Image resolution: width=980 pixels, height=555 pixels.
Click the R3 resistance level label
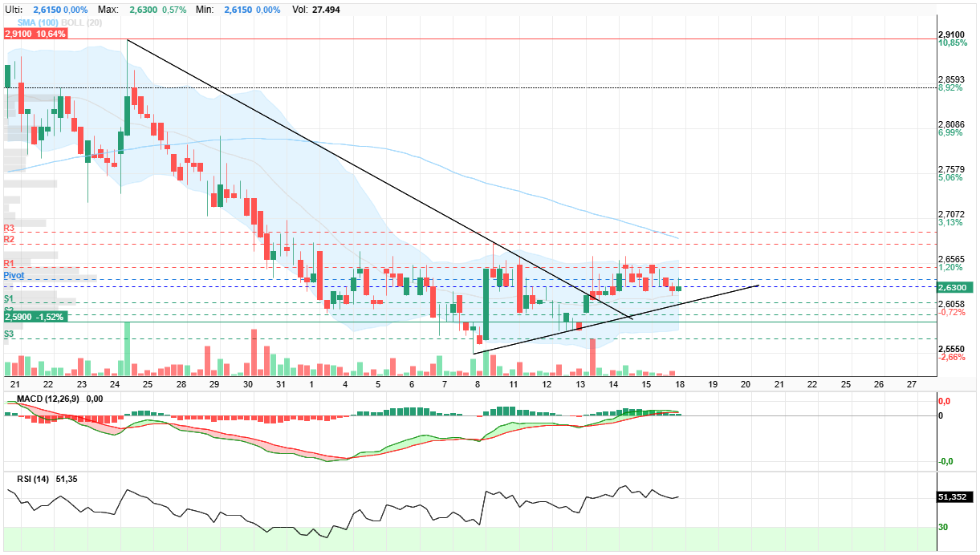coord(9,229)
